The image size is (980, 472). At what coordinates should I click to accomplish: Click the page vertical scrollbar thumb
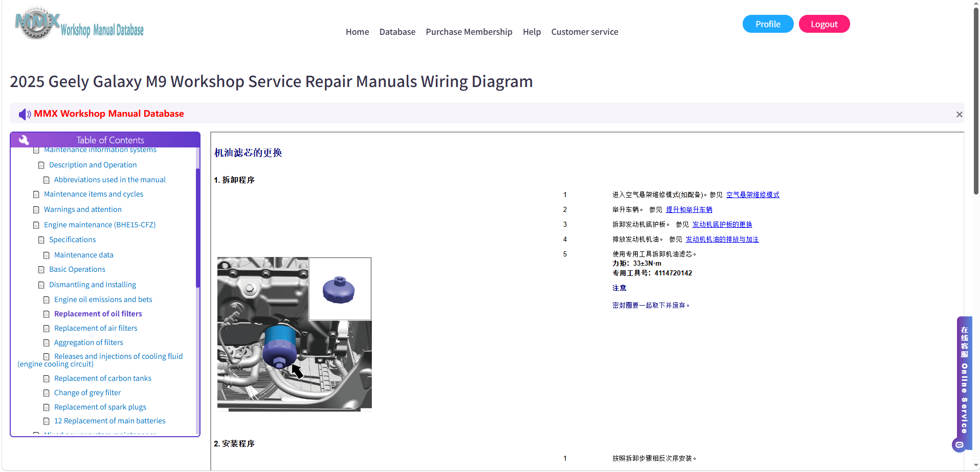(x=976, y=101)
